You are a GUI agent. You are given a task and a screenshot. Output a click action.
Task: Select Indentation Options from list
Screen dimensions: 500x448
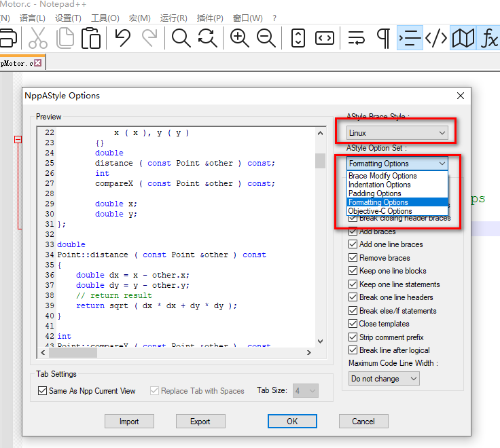[397, 185]
